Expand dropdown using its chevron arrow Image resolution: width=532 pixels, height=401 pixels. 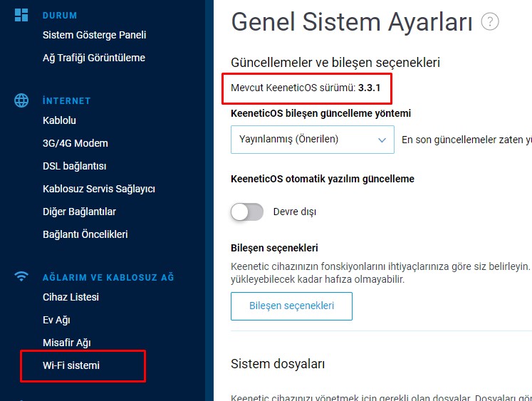pyautogui.click(x=382, y=140)
